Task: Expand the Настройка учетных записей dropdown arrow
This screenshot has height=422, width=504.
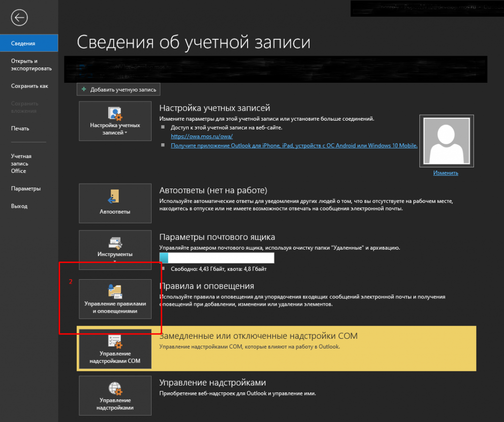Action: click(126, 133)
